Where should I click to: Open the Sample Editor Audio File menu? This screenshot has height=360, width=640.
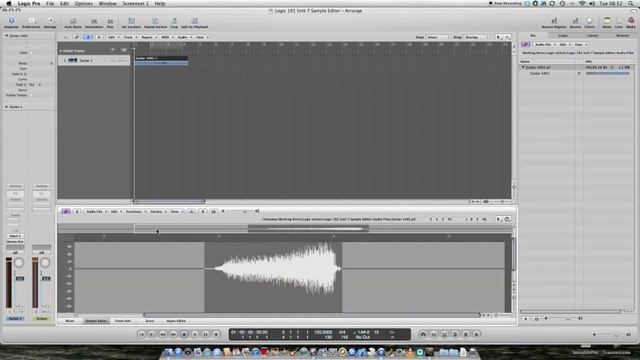[x=96, y=211]
